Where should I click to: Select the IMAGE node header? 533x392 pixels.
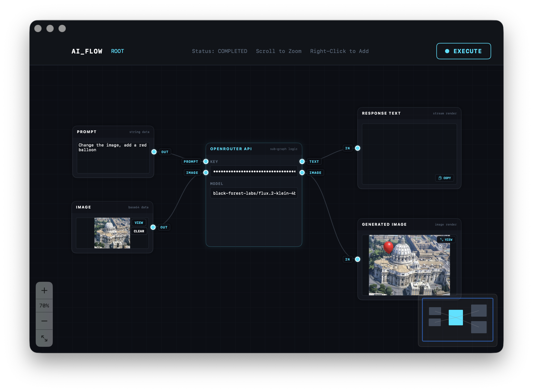[112, 207]
